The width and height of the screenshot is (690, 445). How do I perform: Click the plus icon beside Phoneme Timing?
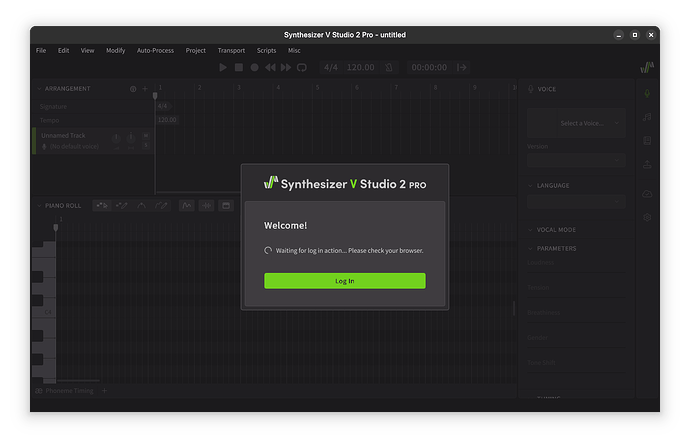pos(104,391)
